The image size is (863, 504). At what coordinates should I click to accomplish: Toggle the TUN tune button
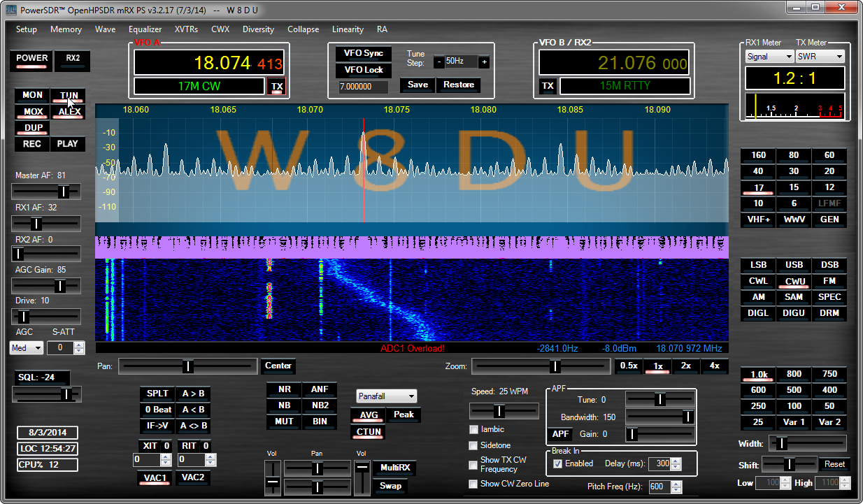(69, 95)
